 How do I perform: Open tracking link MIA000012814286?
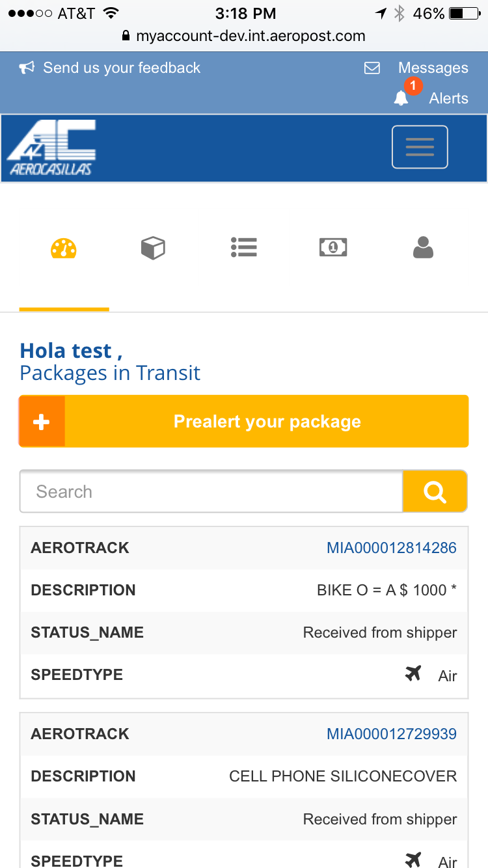coord(392,548)
